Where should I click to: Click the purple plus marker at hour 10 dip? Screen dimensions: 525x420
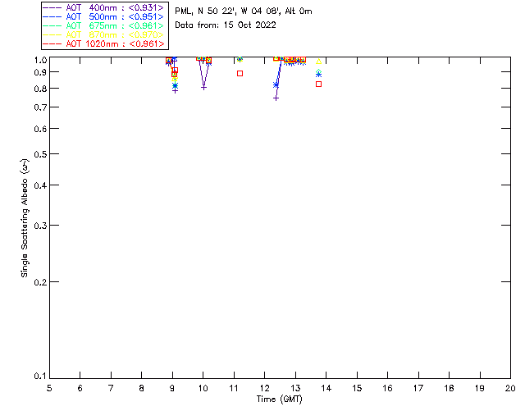[203, 88]
